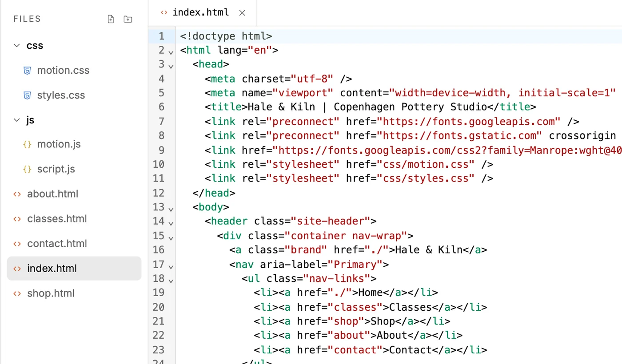
Task: Click the braces icon beside script.js
Action: (27, 169)
